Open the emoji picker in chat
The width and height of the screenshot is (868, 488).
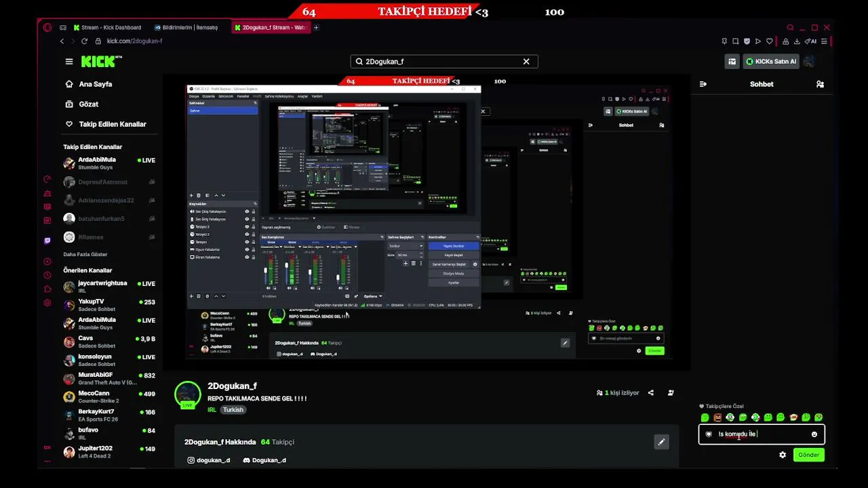coord(814,434)
